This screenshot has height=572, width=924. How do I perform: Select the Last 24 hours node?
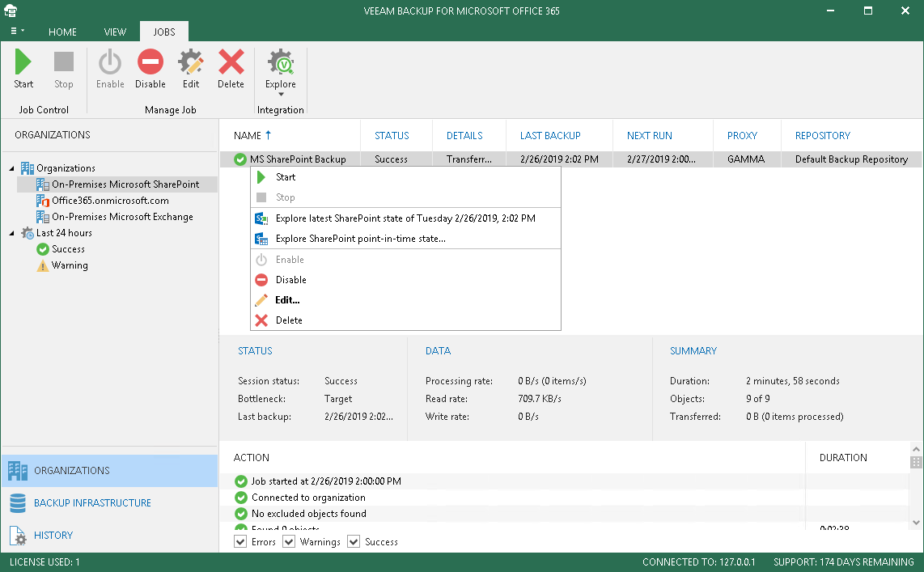(x=64, y=233)
